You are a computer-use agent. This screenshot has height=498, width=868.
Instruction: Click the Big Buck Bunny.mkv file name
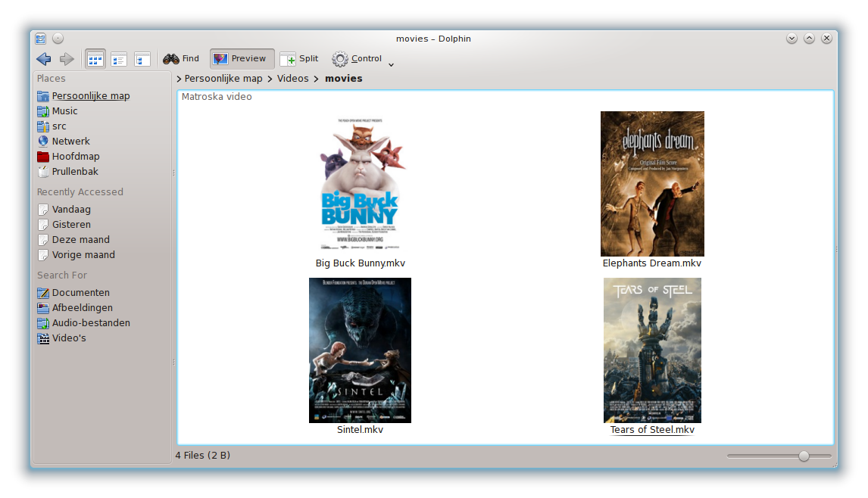click(x=361, y=263)
